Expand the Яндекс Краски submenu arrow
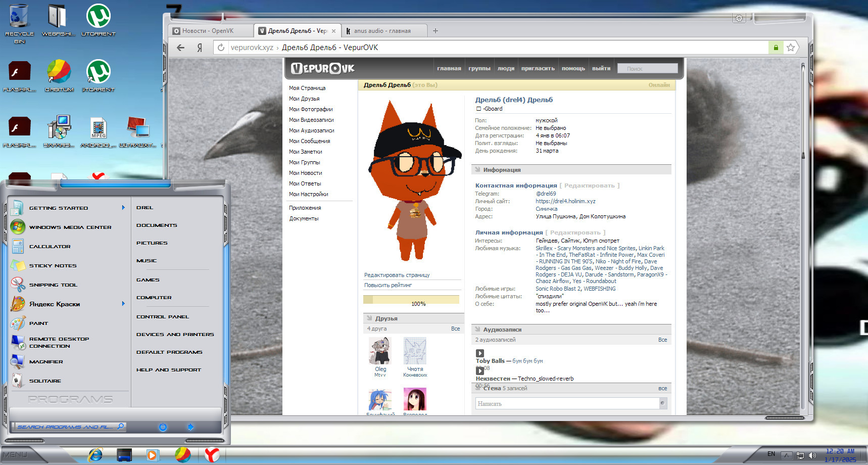This screenshot has width=868, height=465. pos(123,304)
